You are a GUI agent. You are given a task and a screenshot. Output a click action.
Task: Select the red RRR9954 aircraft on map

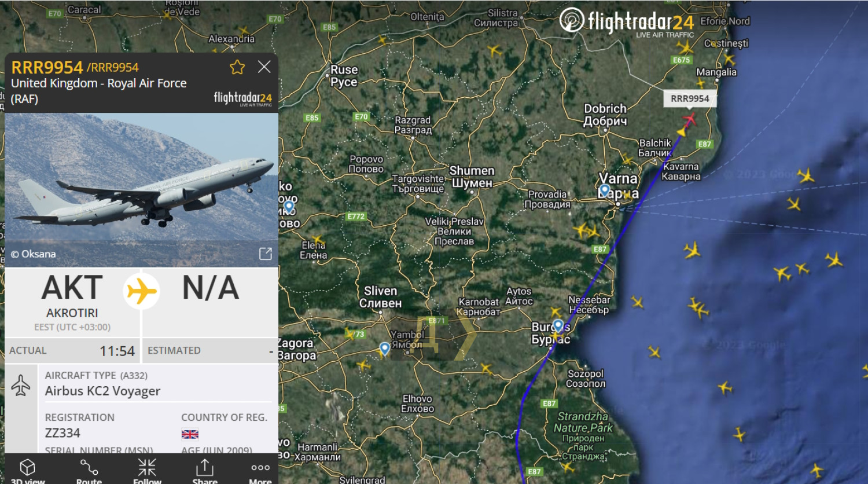click(689, 120)
